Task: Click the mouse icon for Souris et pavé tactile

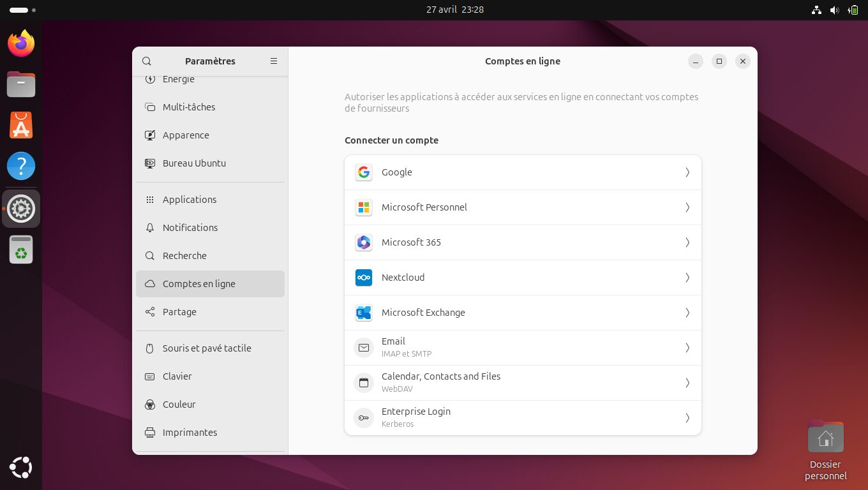Action: pyautogui.click(x=150, y=348)
